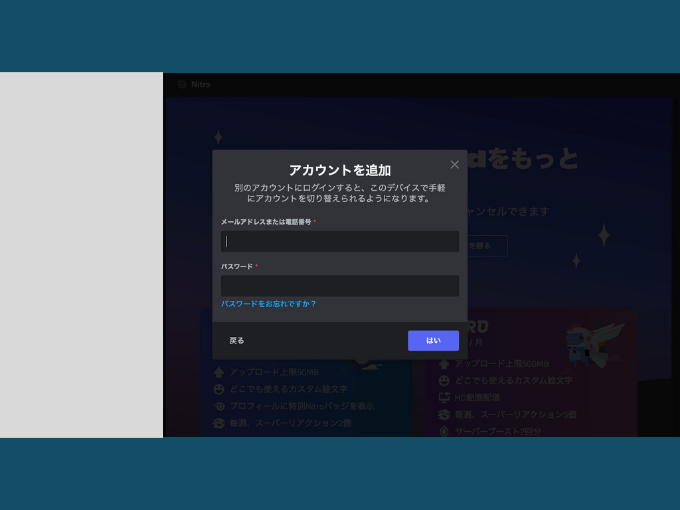Click the Nitro badge icon beside プロフィールに特別Nitroバッジを表示
680x510 pixels.
pyautogui.click(x=219, y=406)
